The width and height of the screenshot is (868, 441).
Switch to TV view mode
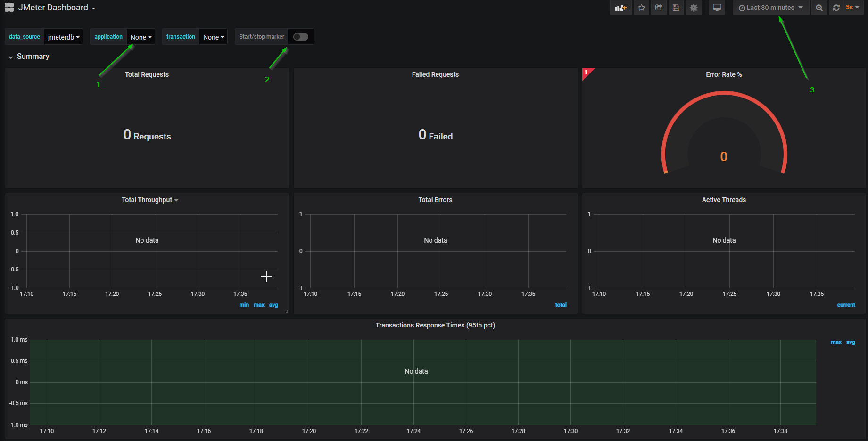pos(717,8)
